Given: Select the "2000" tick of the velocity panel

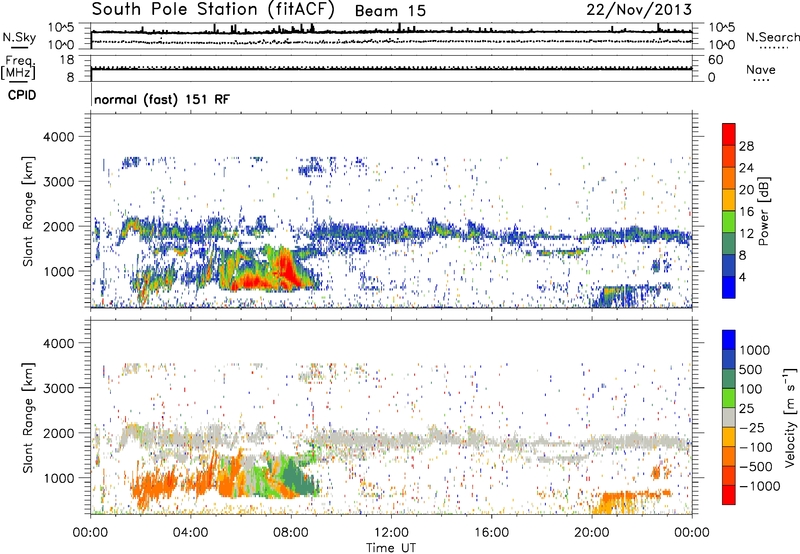Looking at the screenshot, I should point(58,434).
